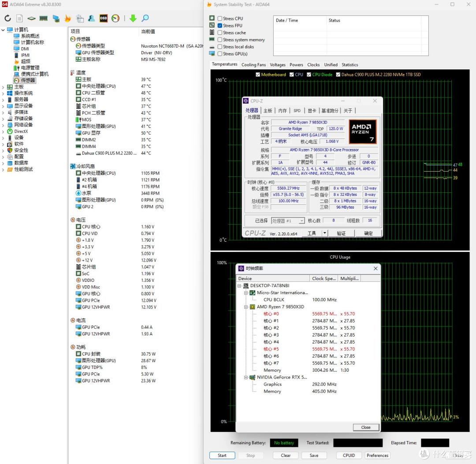Open the Report page icon
Screen dimensions: 476x464
click(19, 18)
